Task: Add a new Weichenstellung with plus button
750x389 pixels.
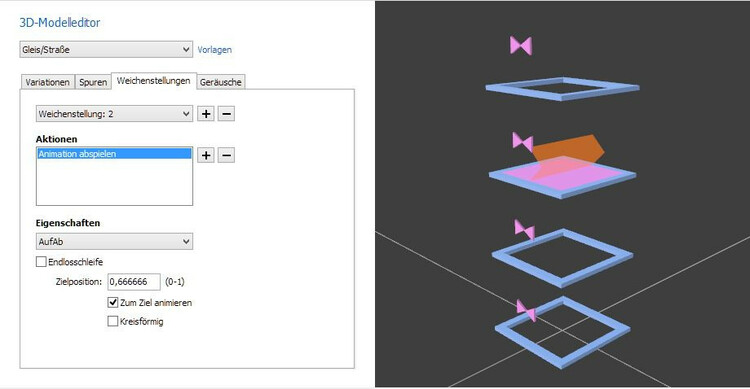Action: click(x=206, y=114)
